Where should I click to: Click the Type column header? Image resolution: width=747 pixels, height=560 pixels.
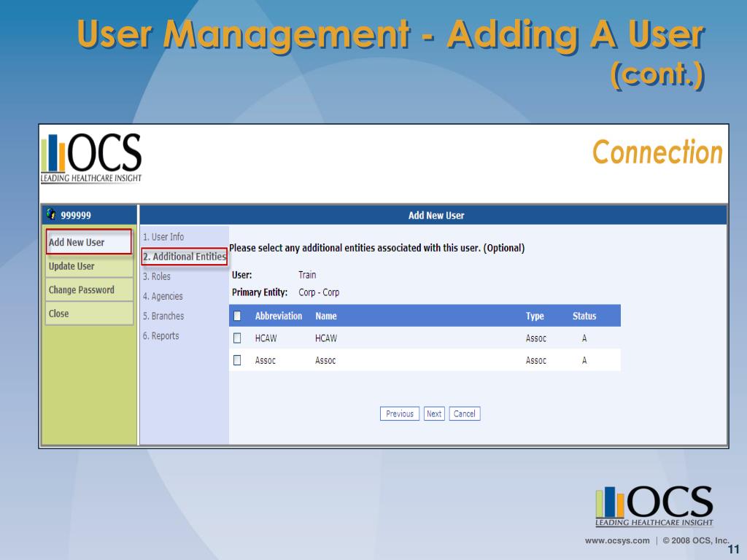point(535,316)
